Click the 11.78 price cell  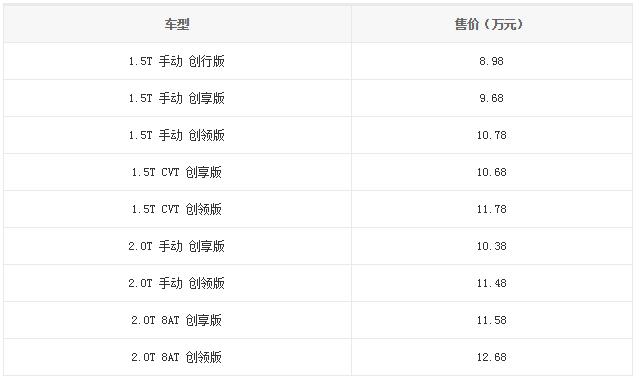pyautogui.click(x=492, y=209)
